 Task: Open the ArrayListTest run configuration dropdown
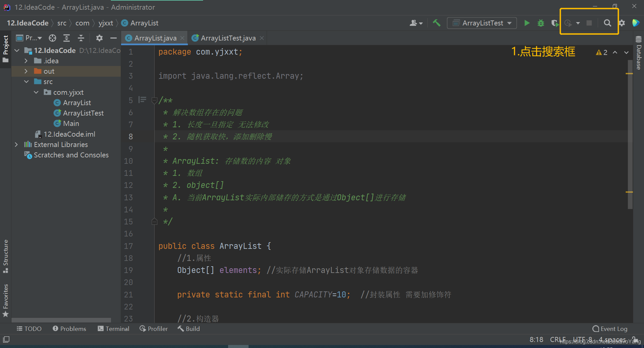coord(482,23)
